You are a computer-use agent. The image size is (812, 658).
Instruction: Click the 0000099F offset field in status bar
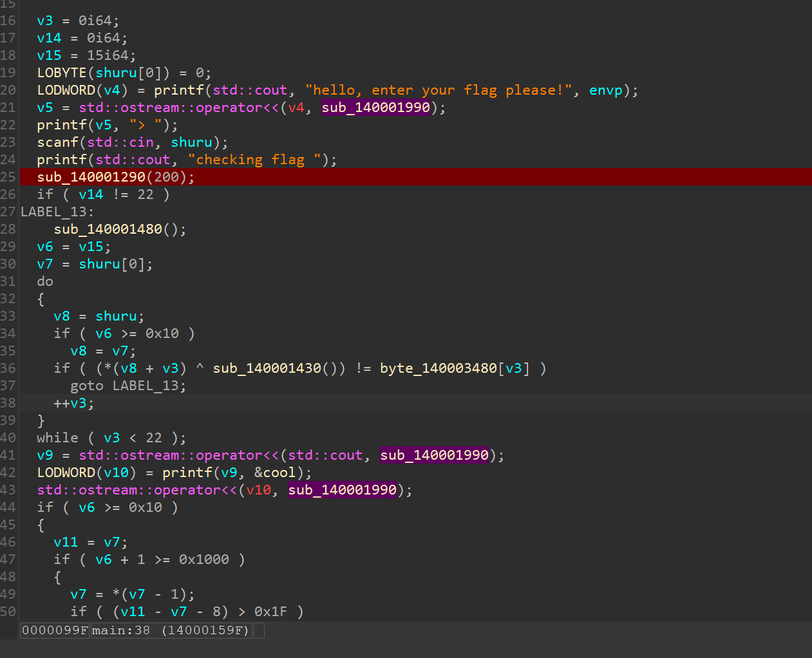click(54, 630)
